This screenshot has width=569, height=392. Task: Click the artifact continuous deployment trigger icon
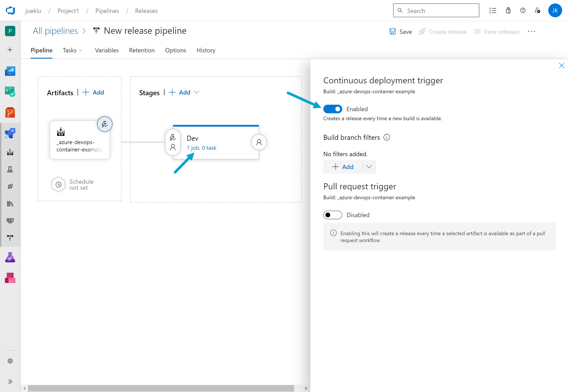(x=105, y=124)
